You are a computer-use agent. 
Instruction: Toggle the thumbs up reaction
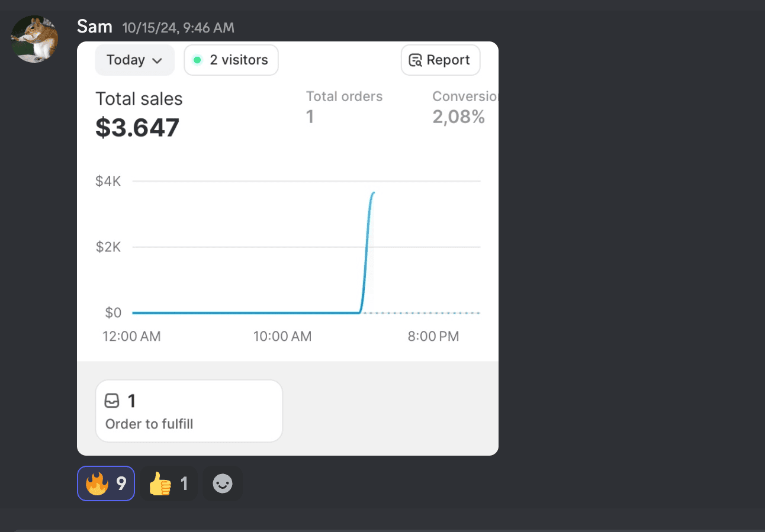168,484
